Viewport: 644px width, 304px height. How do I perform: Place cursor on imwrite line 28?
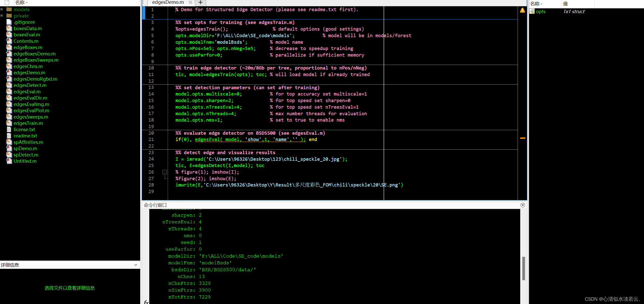[289, 185]
